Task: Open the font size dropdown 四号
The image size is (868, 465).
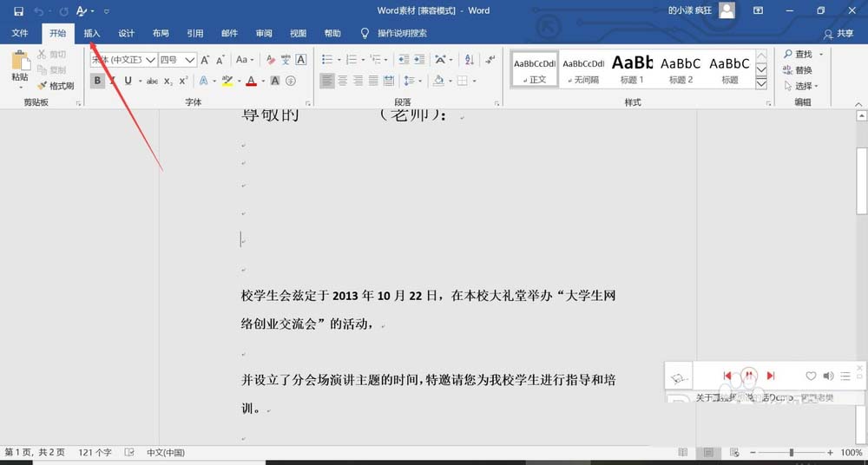Action: click(190, 60)
